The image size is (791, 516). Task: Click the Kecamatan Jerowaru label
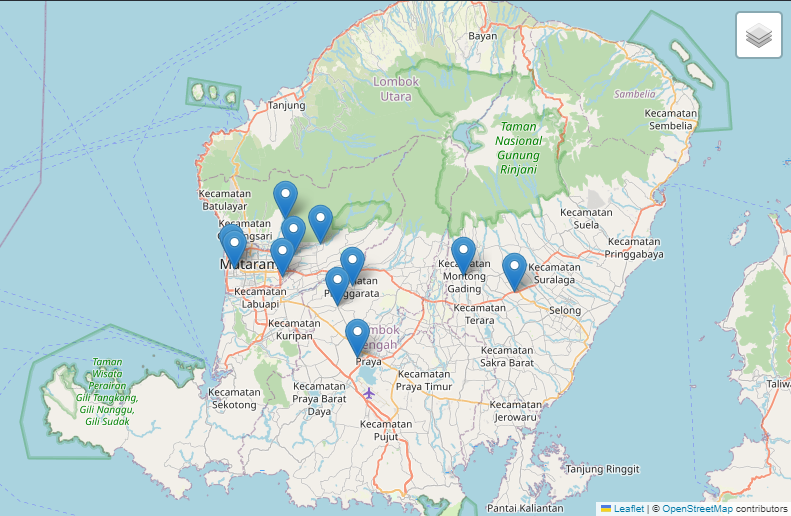pos(516,411)
